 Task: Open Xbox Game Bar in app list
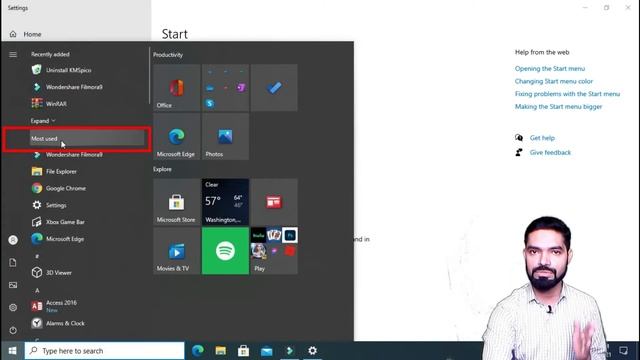(x=87, y=222)
